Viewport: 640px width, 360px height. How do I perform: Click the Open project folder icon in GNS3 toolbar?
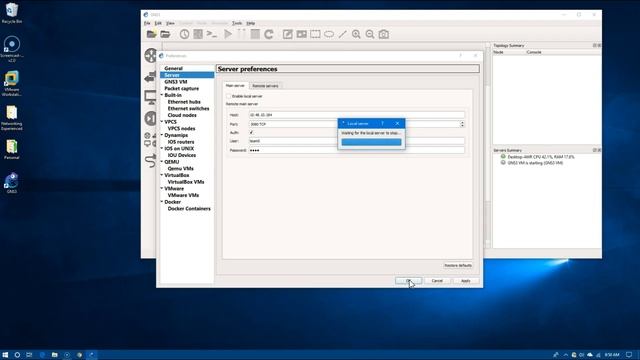(165, 34)
